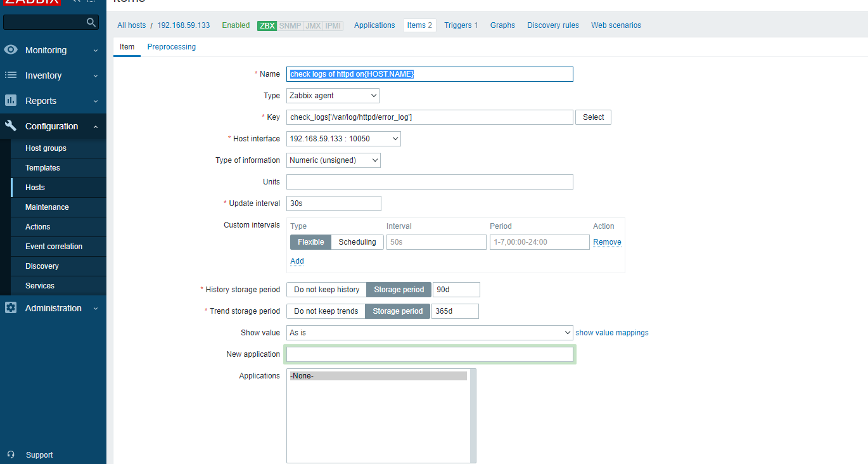Screen dimensions: 868x464
Task: Switch to the Preprocessing tab
Action: 171,47
